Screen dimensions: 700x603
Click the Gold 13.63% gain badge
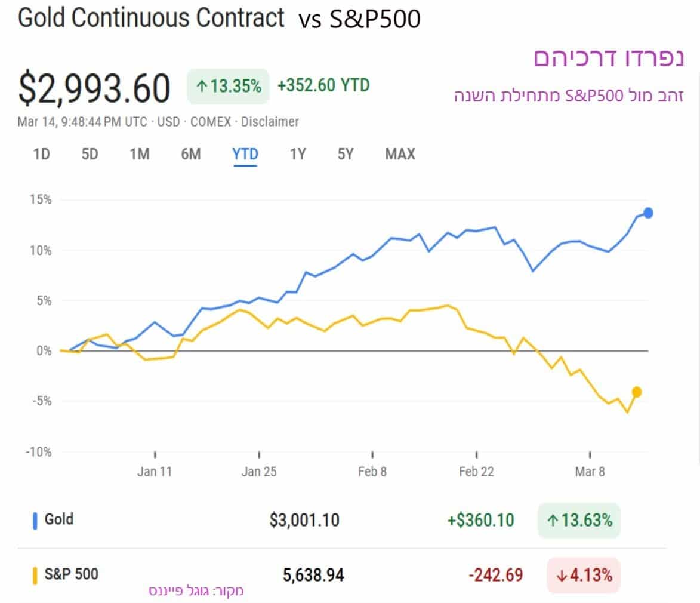tap(579, 521)
